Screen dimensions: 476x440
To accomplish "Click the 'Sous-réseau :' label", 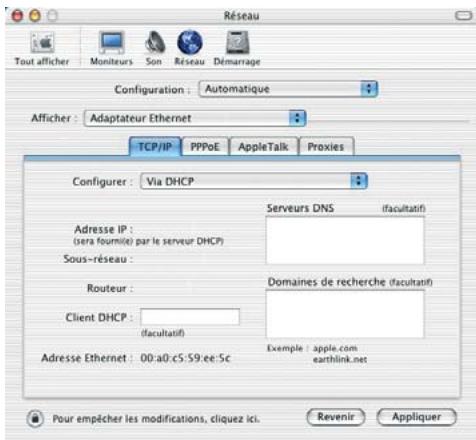I will click(x=98, y=259).
